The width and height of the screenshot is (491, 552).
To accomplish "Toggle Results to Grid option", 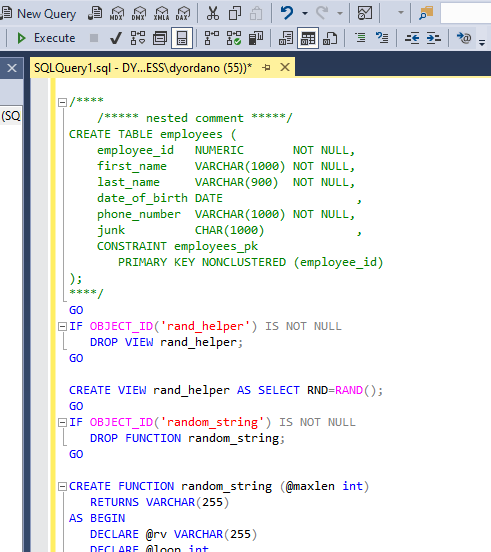I will 308,38.
